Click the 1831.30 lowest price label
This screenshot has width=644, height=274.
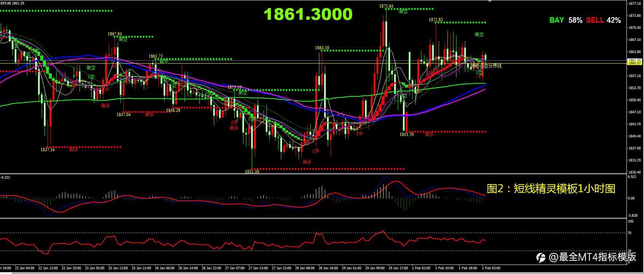coord(252,171)
